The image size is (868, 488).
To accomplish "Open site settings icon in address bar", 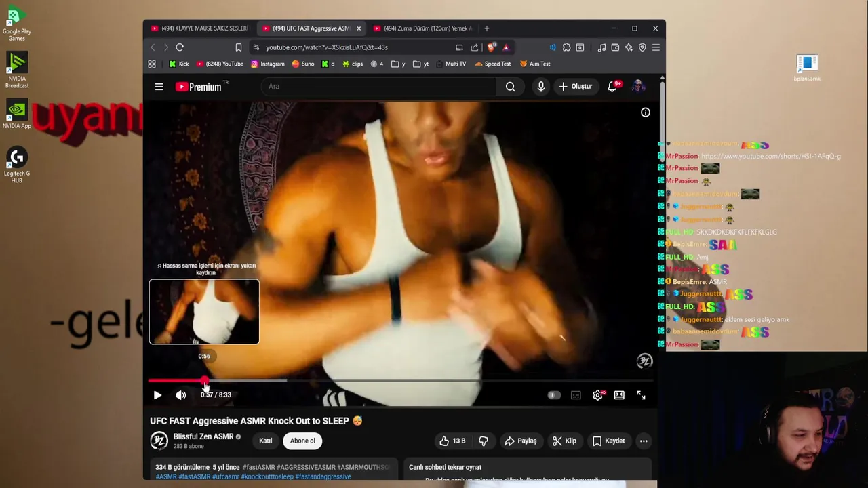I will click(256, 47).
